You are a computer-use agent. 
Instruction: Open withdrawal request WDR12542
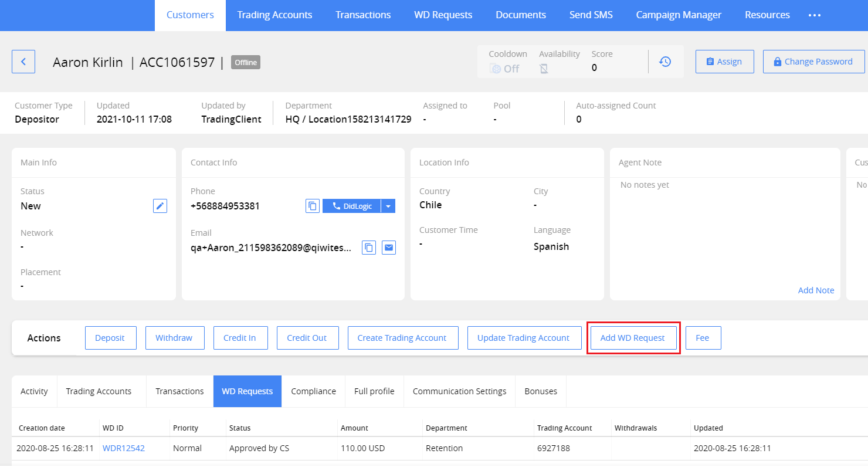coord(123,448)
